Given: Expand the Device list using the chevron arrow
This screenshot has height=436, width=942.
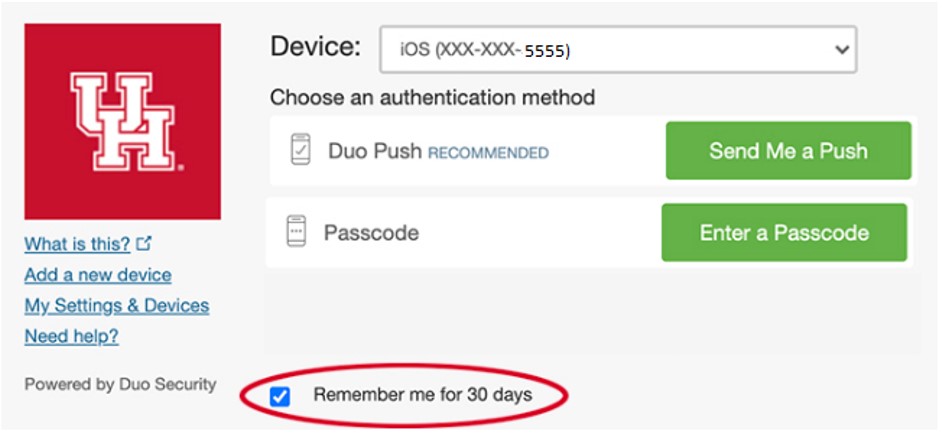Looking at the screenshot, I should [843, 49].
